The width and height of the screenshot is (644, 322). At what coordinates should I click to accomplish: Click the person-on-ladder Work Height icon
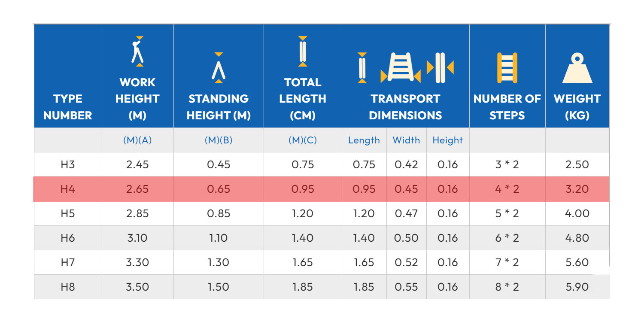click(x=137, y=52)
